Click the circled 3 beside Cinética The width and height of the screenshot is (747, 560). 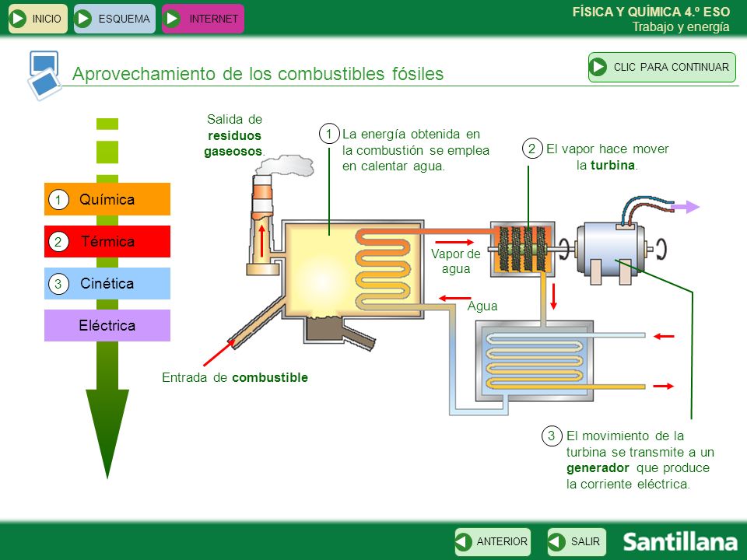point(58,285)
